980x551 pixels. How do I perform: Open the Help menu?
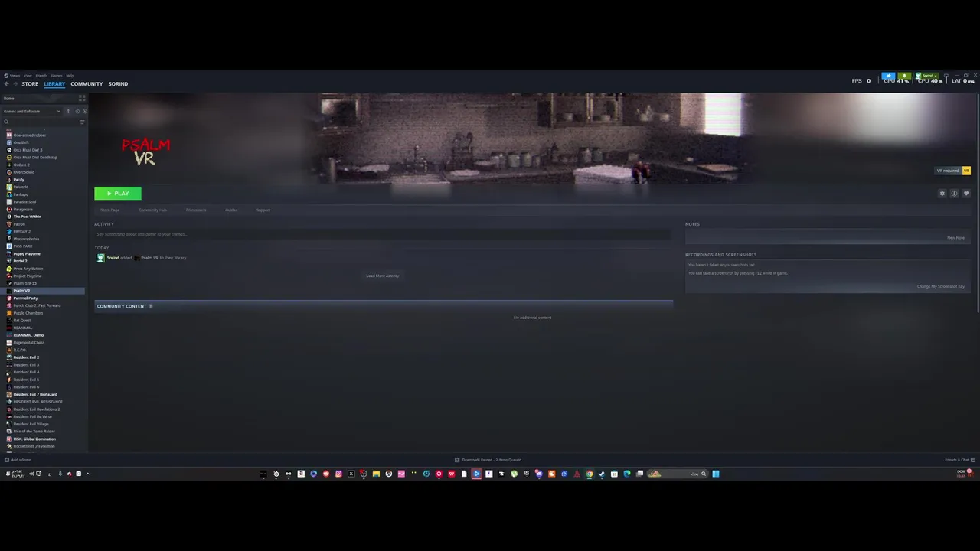[70, 76]
